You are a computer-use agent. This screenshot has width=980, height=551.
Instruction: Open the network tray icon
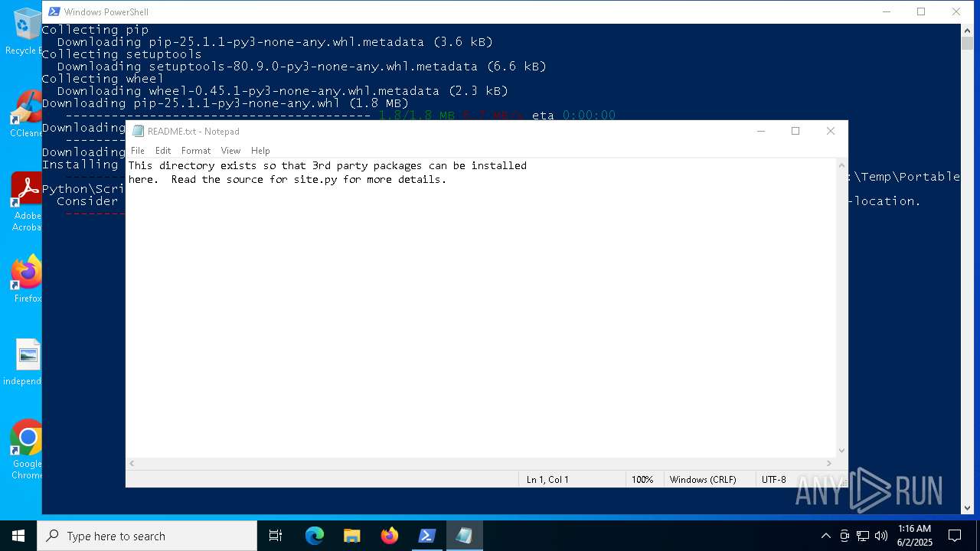[x=863, y=536]
